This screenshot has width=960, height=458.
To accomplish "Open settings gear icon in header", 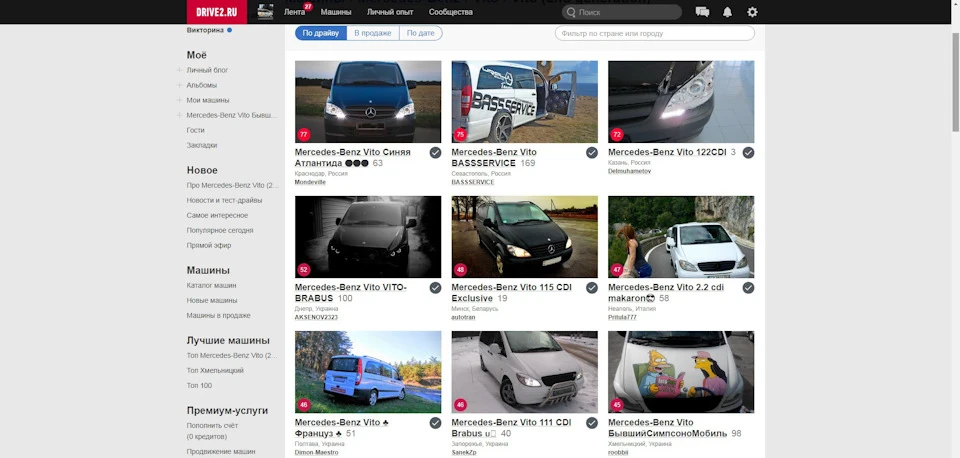I will tap(752, 12).
